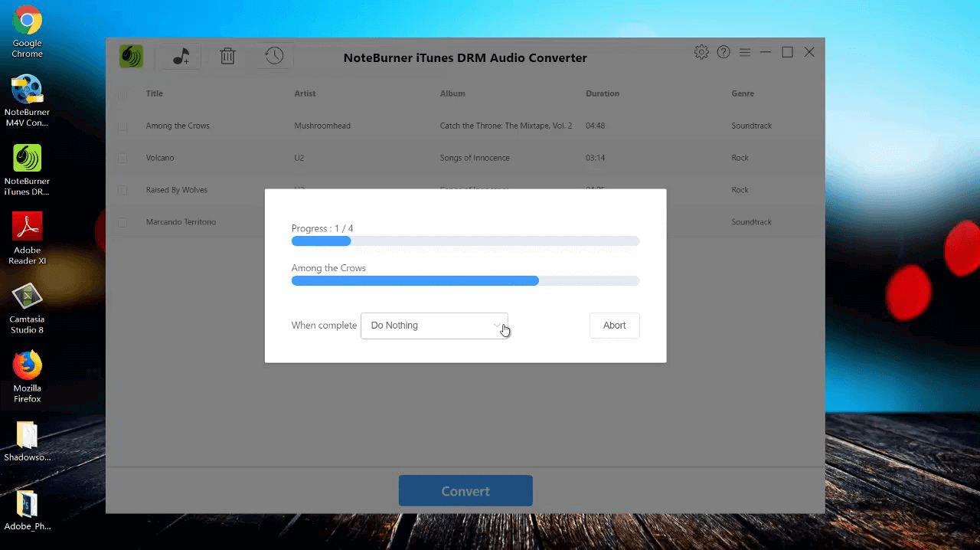
Task: Open help question mark icon
Action: [724, 52]
